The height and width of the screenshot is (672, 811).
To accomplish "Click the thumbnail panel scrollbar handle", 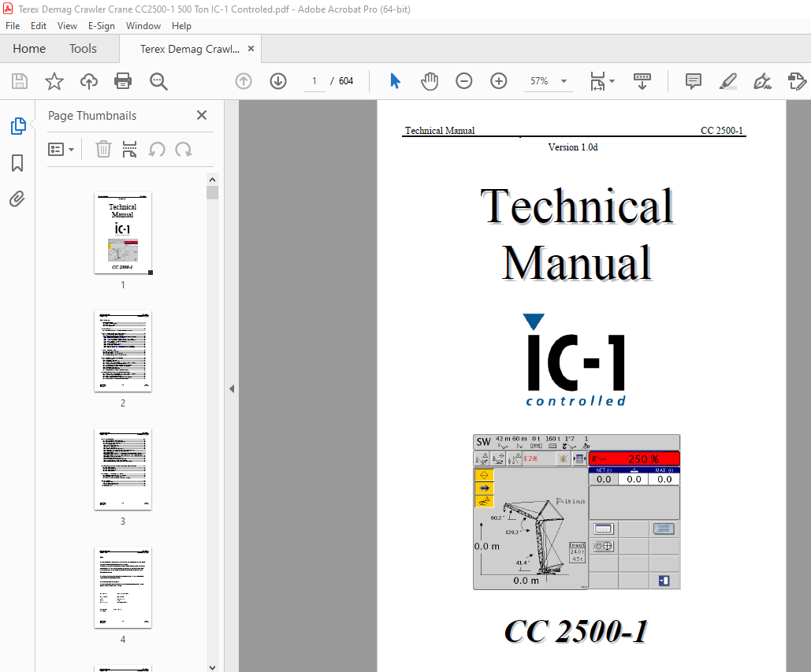I will 212,193.
